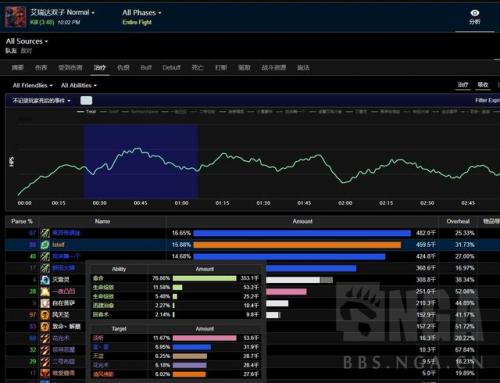Screen dimensions: 500x383
Task: Open the All Friendlies filter dropdown
Action: (x=33, y=85)
